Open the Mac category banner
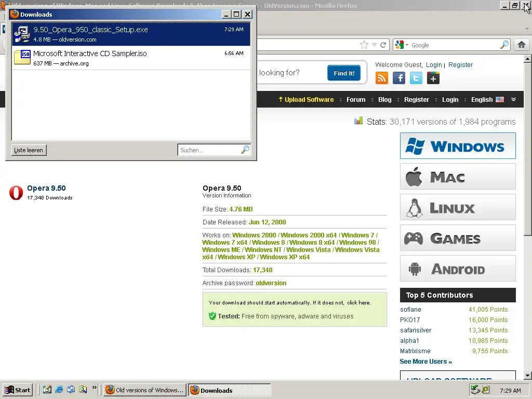This screenshot has height=399, width=532. pyautogui.click(x=458, y=177)
